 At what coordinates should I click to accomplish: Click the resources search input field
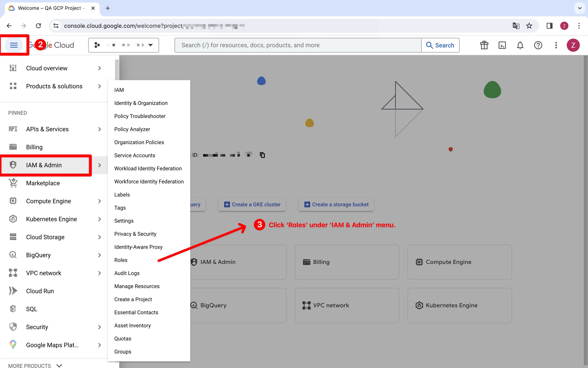point(298,45)
